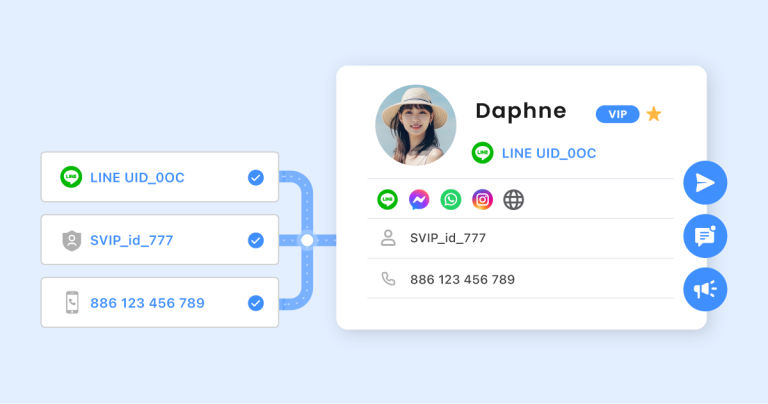This screenshot has width=768, height=404.
Task: Click the VIP badge
Action: 618,114
